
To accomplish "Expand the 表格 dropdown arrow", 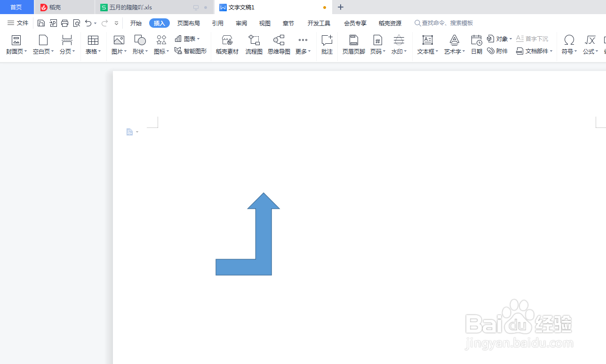I will coord(99,51).
